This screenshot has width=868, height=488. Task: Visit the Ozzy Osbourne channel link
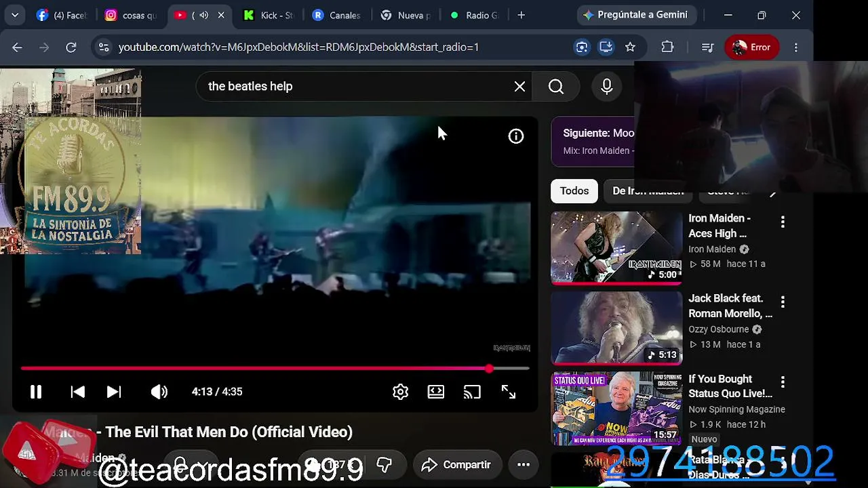pos(719,329)
